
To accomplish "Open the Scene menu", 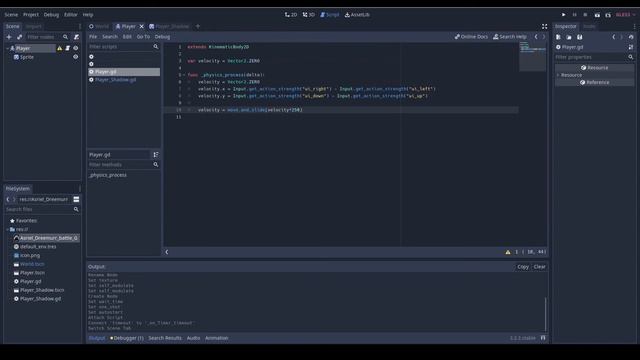I will tap(11, 15).
